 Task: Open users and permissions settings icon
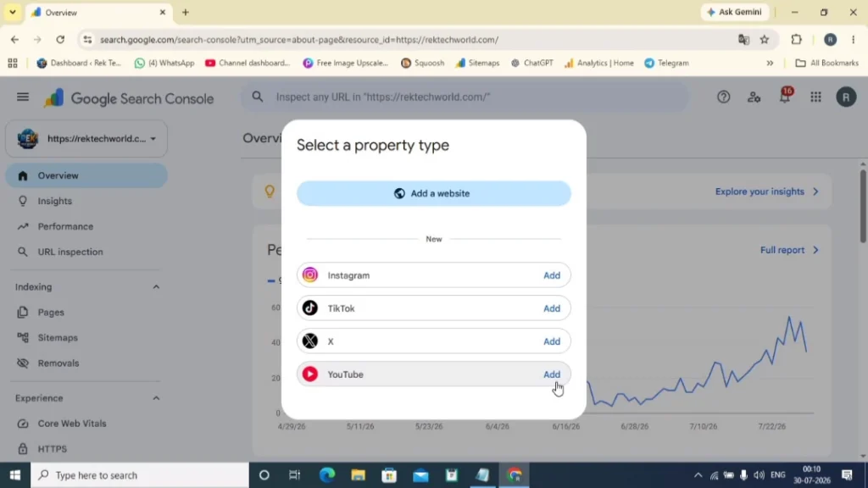[x=754, y=97]
